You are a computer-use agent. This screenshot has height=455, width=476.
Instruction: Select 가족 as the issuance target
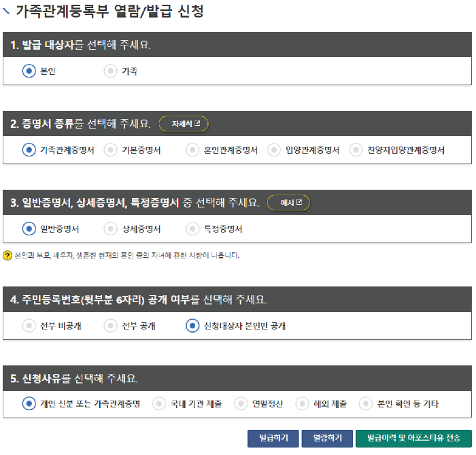pyautogui.click(x=110, y=71)
